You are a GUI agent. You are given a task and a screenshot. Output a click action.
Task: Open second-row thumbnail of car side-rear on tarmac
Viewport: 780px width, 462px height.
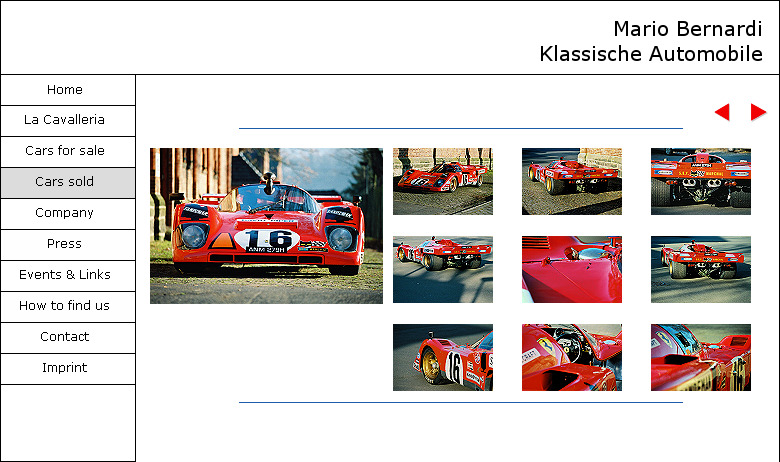pyautogui.click(x=443, y=269)
